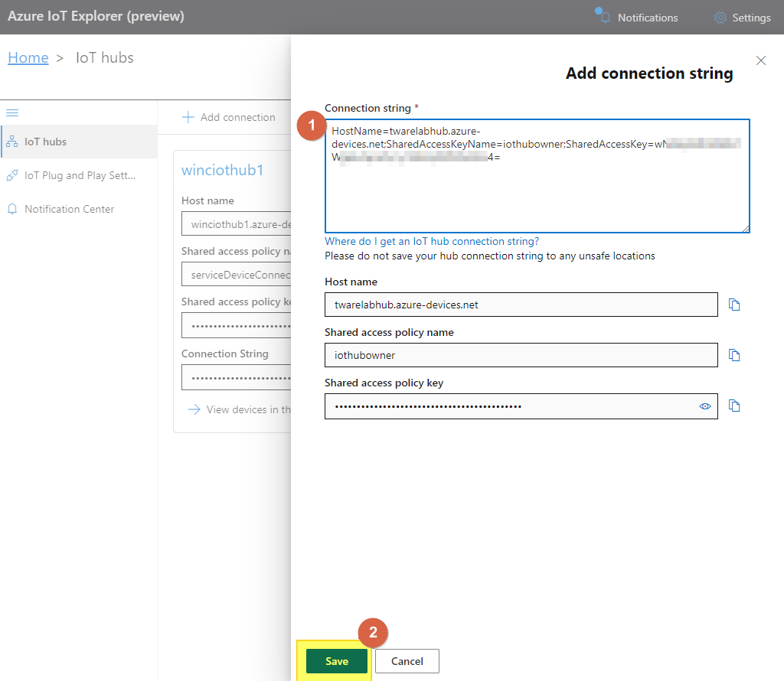This screenshot has height=681, width=784.
Task: Copy the Shared access policy key
Action: (x=734, y=406)
